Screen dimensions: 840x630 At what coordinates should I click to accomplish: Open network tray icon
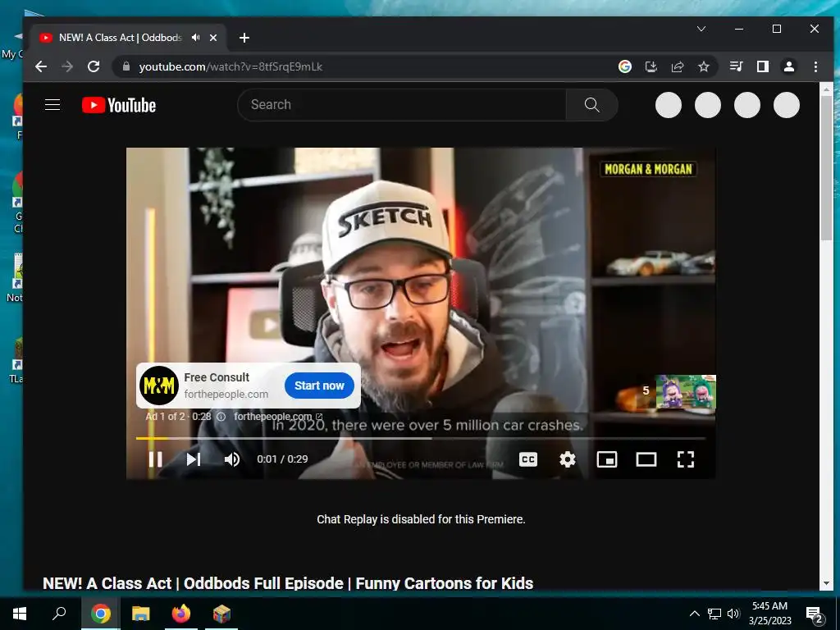pos(714,614)
